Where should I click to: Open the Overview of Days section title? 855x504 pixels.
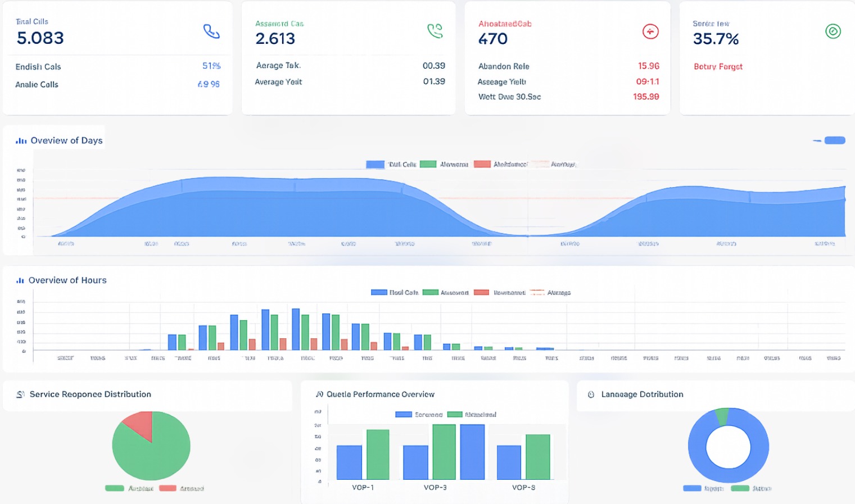66,140
